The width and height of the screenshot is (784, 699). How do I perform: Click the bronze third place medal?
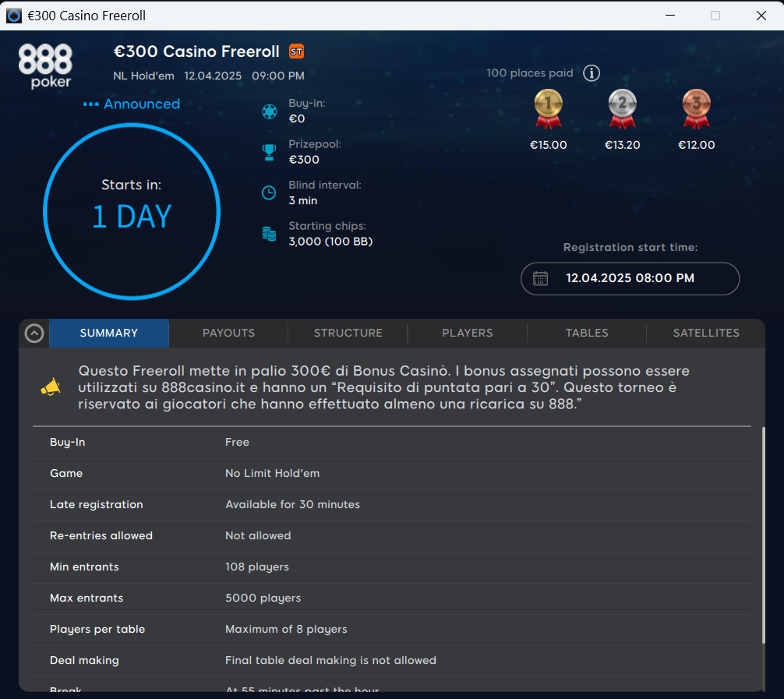pos(696,108)
